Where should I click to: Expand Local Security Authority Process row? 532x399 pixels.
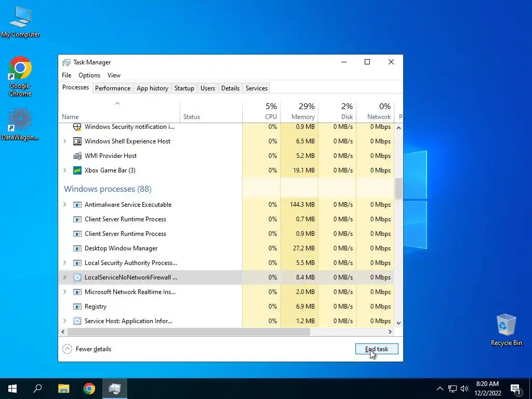pyautogui.click(x=65, y=263)
